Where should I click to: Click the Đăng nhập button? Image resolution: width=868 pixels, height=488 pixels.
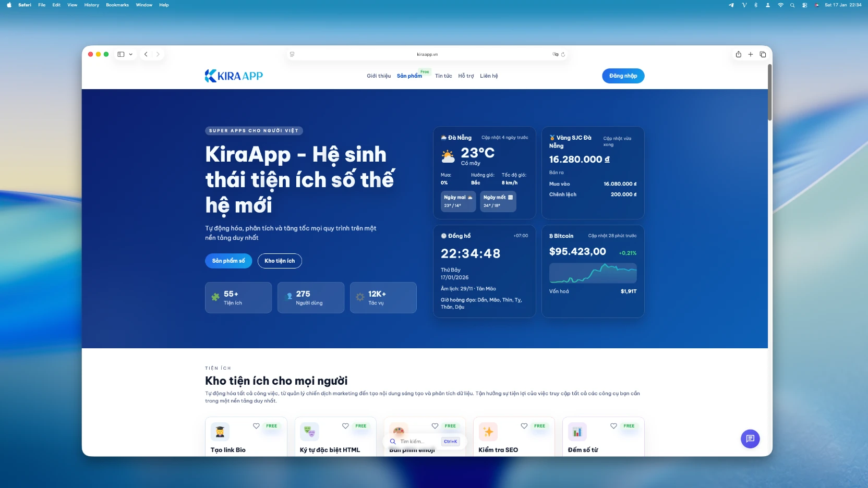(x=623, y=76)
